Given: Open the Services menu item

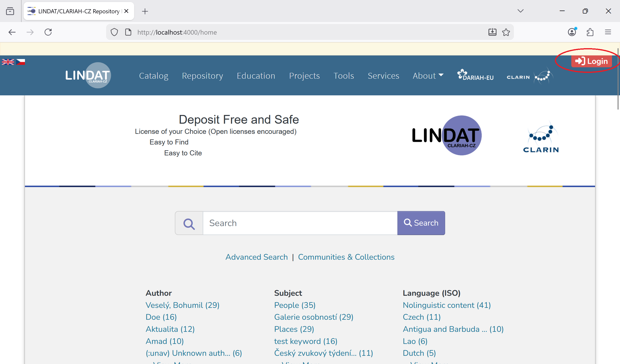Looking at the screenshot, I should click(383, 76).
